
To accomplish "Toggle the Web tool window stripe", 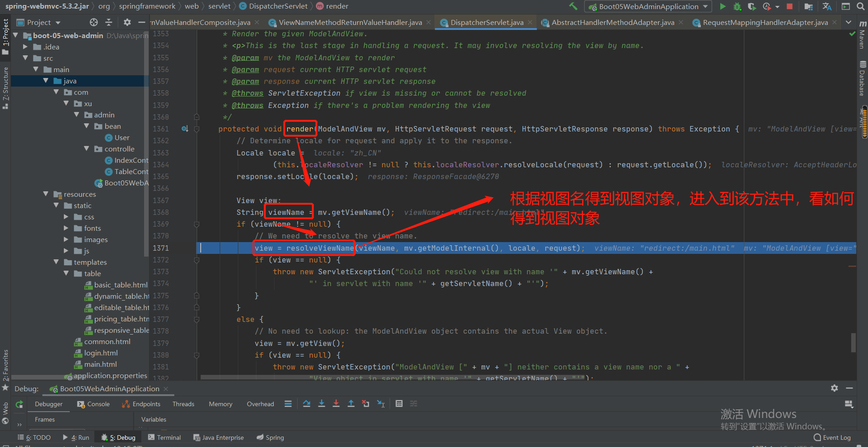I will [5, 412].
